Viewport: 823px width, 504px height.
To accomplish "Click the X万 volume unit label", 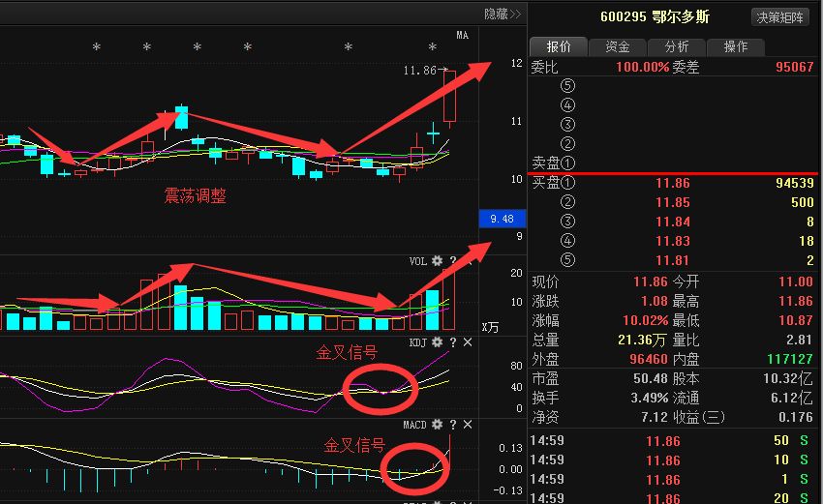I will tap(490, 328).
